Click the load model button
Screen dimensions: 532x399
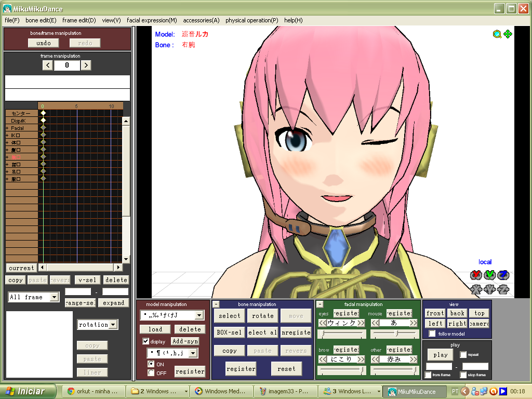[x=155, y=329]
